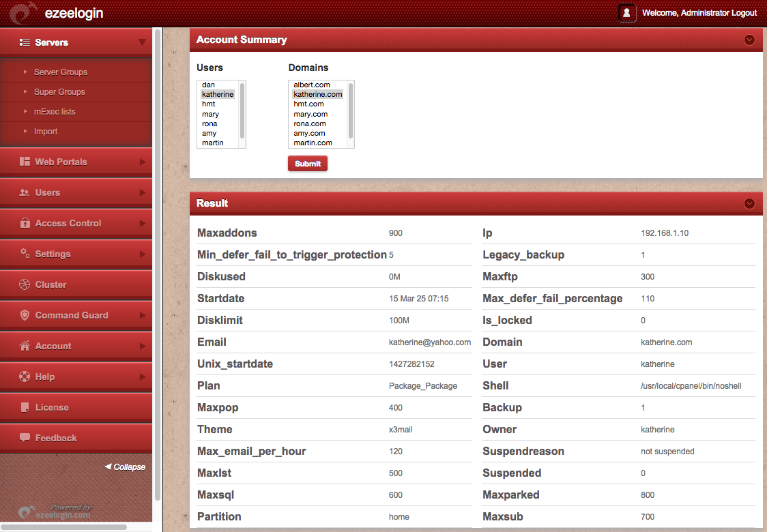Click the Help lifebuoy icon
This screenshot has height=532, width=767.
click(25, 376)
